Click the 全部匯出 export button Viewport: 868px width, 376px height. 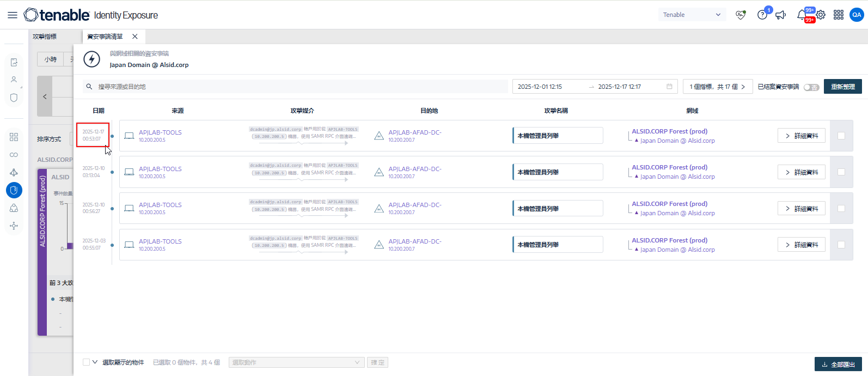838,365
